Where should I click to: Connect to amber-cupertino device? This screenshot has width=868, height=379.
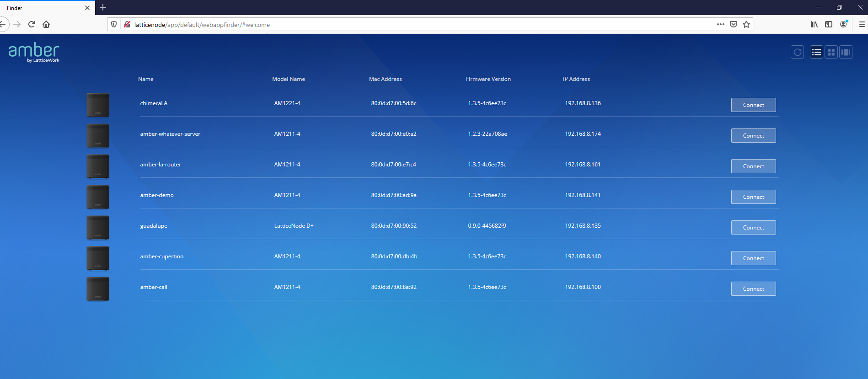point(753,258)
